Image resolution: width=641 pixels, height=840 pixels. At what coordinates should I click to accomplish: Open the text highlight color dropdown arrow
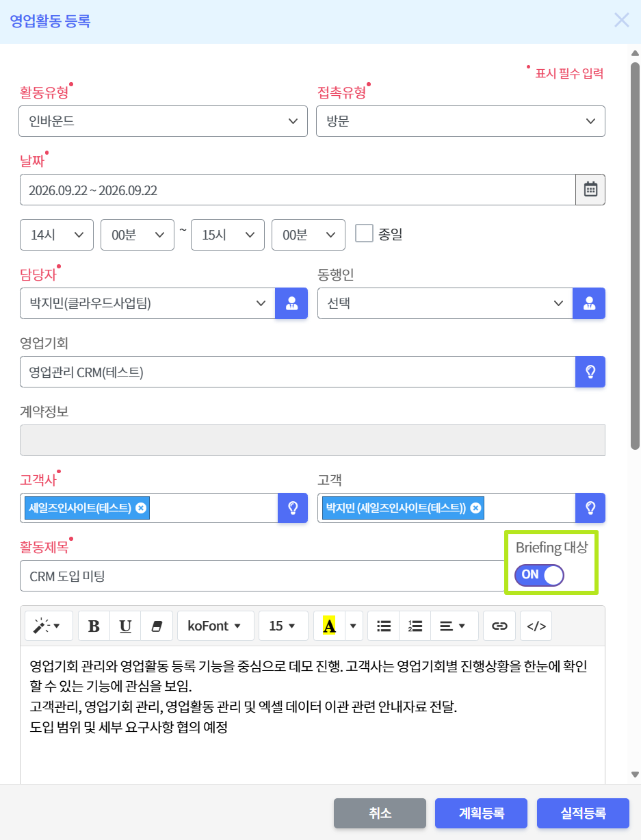click(354, 626)
